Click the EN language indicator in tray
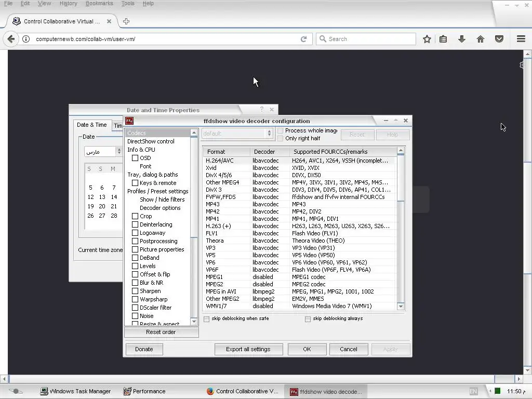 [473, 392]
